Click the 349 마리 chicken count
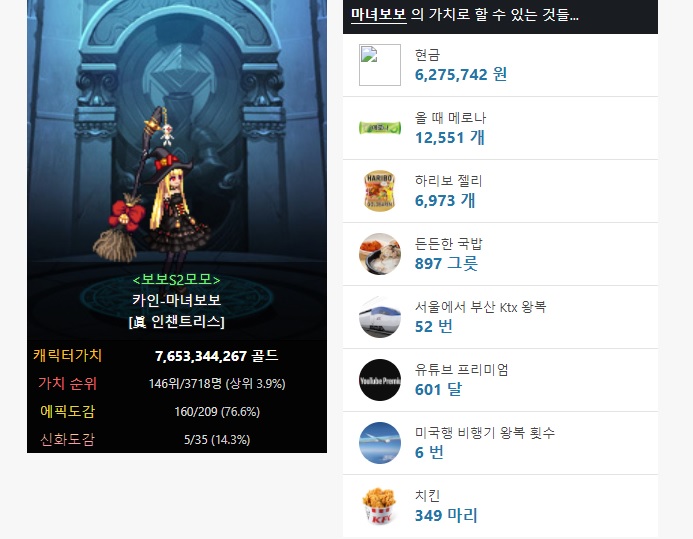The width and height of the screenshot is (693, 539). click(x=446, y=516)
